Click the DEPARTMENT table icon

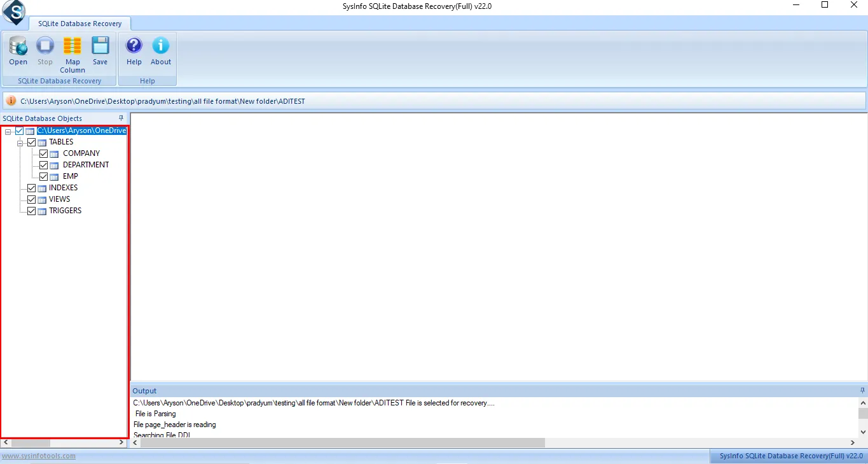coord(55,165)
